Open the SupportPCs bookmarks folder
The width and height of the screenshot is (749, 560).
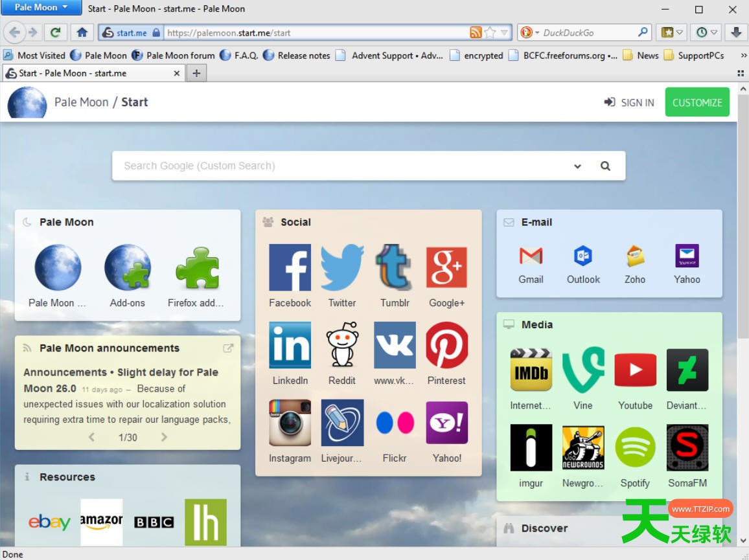(694, 56)
